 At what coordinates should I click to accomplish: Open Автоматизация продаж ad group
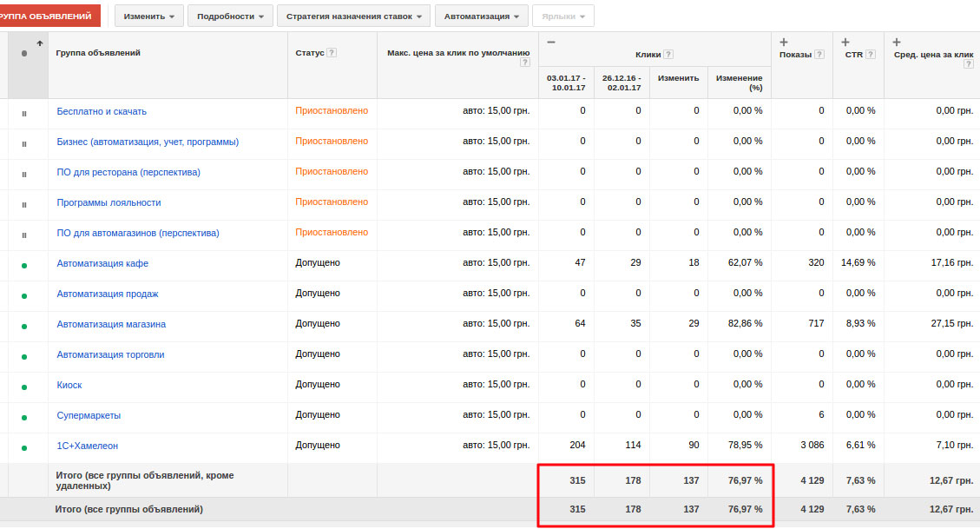click(x=108, y=294)
